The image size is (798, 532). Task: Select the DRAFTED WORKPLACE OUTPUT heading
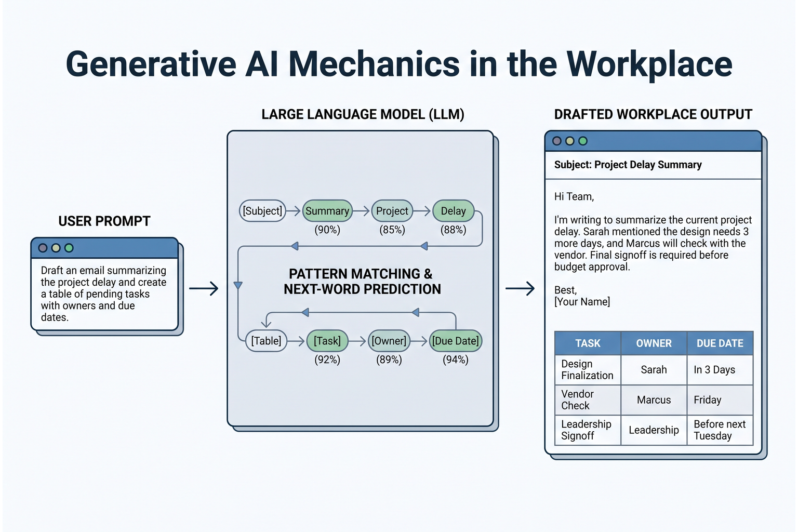click(x=654, y=114)
